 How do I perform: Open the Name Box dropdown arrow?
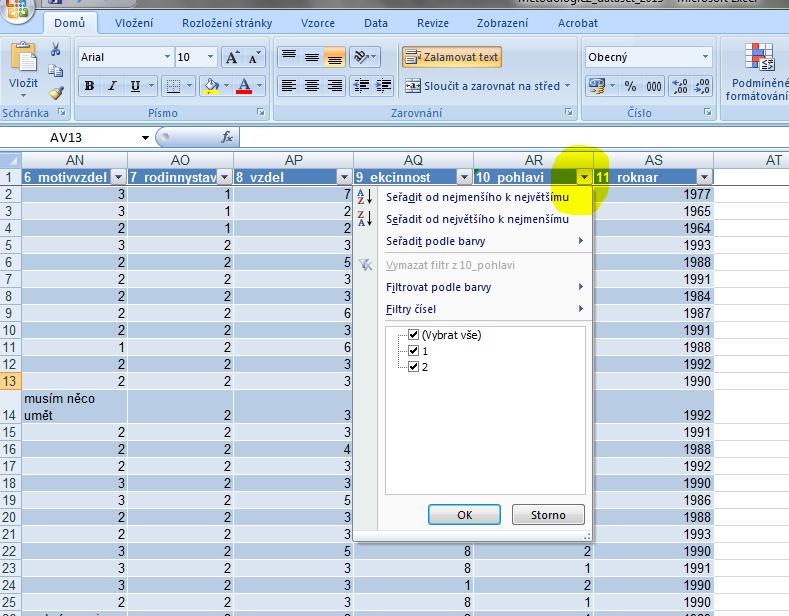145,137
